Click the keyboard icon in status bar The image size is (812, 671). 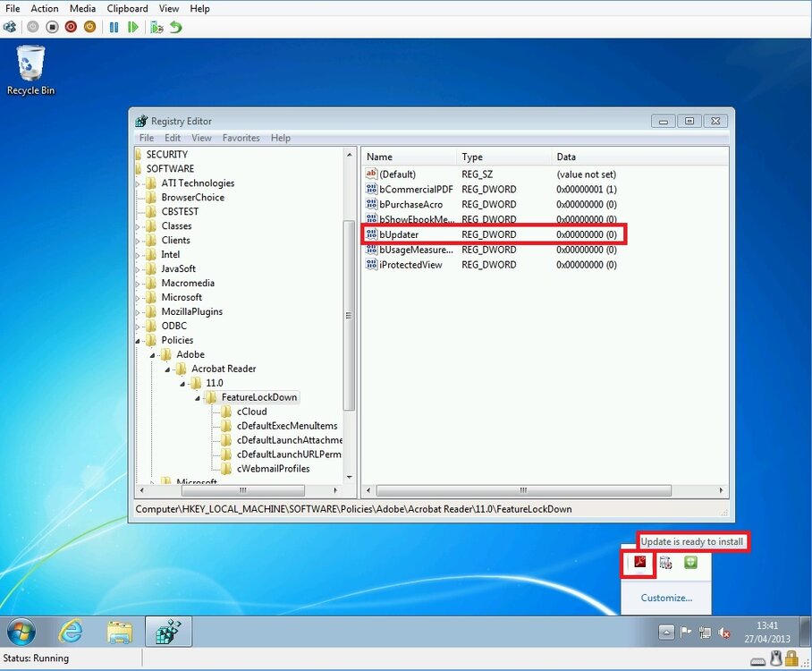(x=757, y=661)
